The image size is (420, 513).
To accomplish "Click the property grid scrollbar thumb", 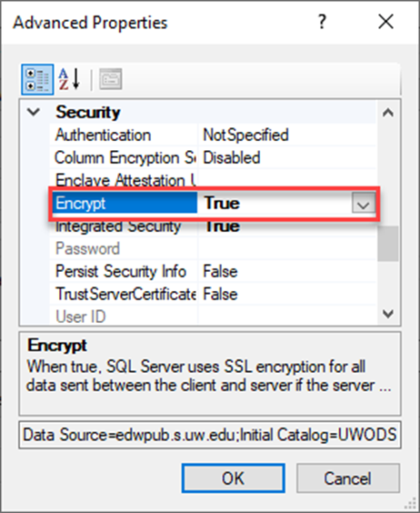I will (388, 244).
